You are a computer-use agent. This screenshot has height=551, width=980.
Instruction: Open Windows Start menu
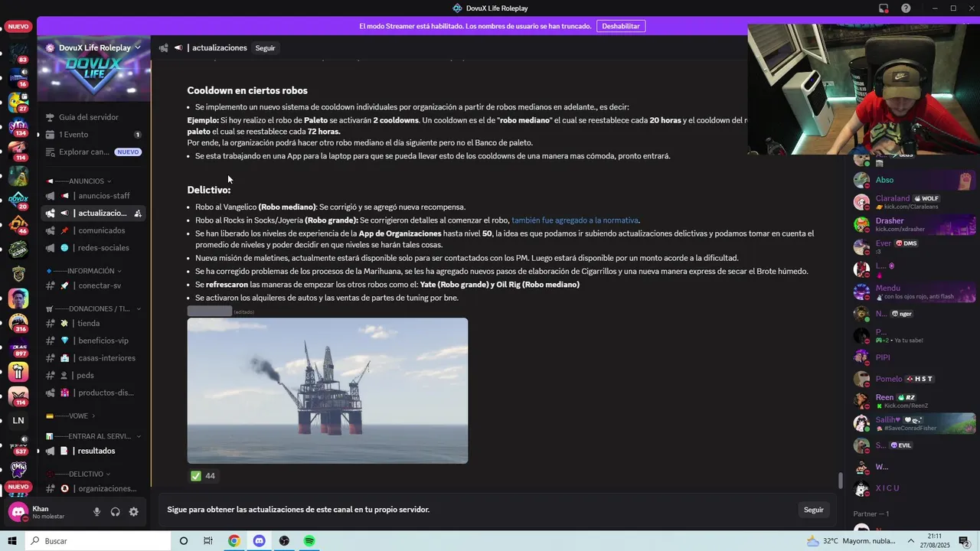pos(11,541)
